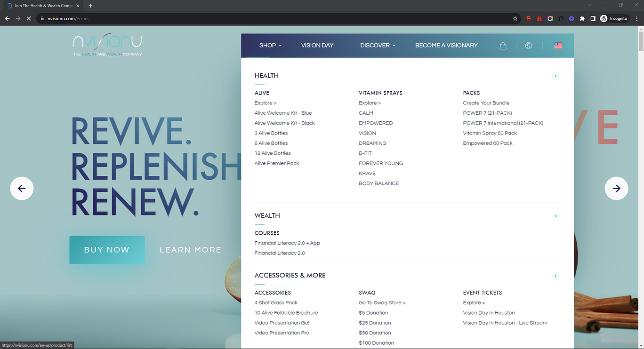644x349 pixels.
Task: Click Go To Swag Store
Action: coord(382,303)
